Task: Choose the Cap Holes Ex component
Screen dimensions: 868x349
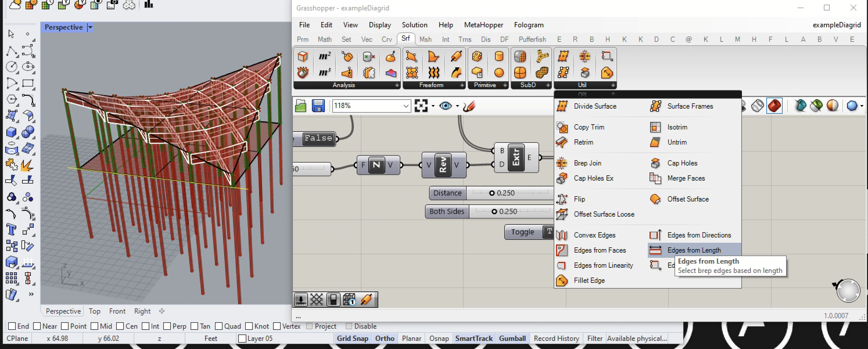Action: 585,178
